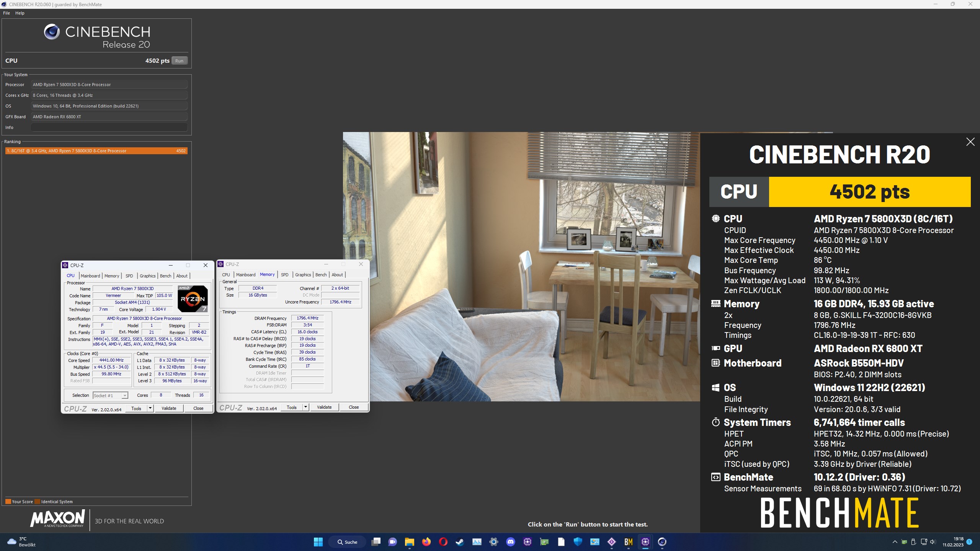Open Tools dropdown arrow in CPU-Z processor window
The height and width of the screenshot is (551, 980).
[x=150, y=408]
